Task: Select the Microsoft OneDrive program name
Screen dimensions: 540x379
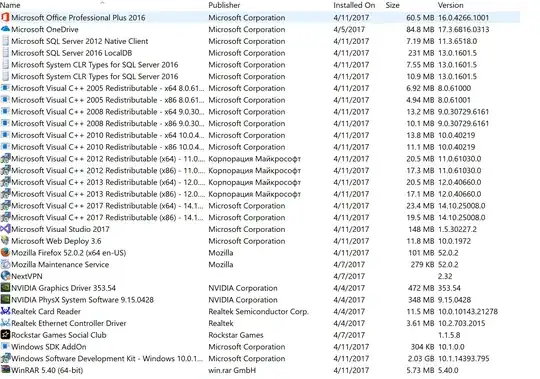Action: 45,29
